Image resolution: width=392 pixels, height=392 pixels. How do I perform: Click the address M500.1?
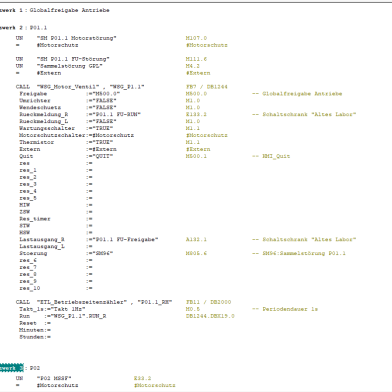(196, 156)
